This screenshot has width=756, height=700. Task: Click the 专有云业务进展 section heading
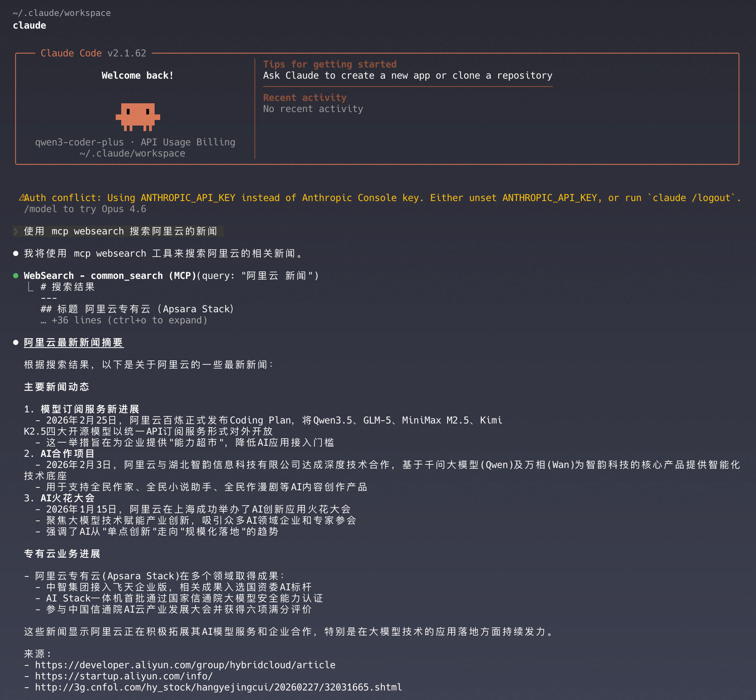(62, 554)
